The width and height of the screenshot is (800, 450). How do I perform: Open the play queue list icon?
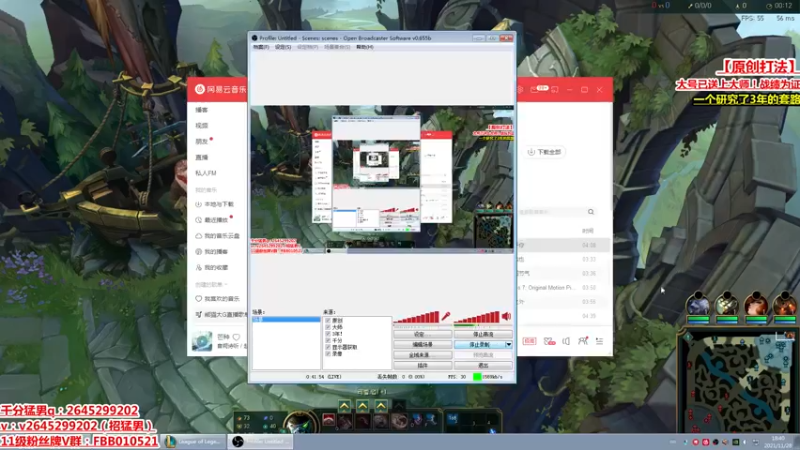[599, 341]
